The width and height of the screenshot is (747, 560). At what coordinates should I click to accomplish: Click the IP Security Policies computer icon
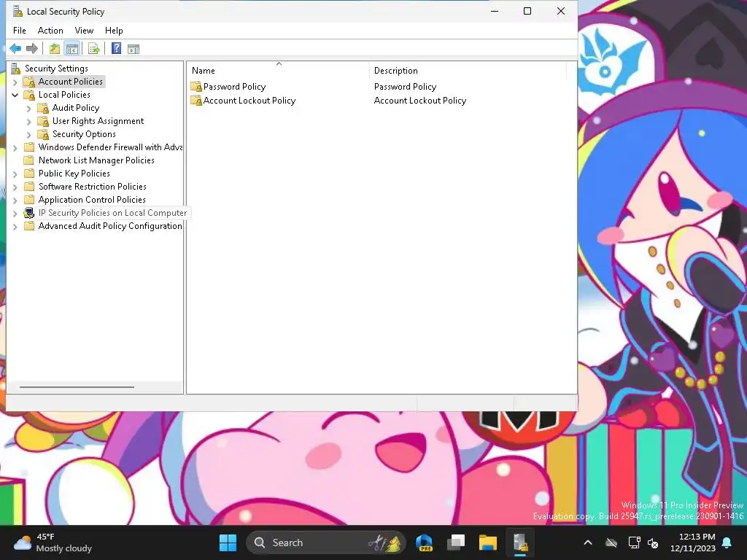[29, 213]
